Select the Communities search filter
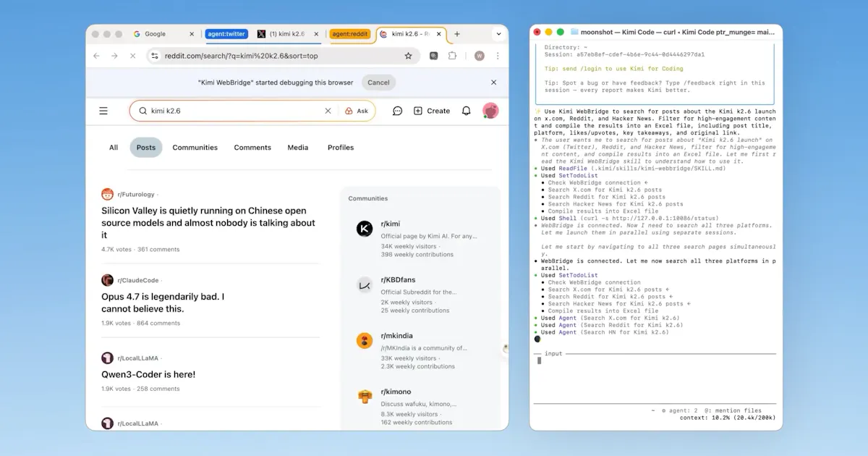This screenshot has width=868, height=456. [195, 148]
